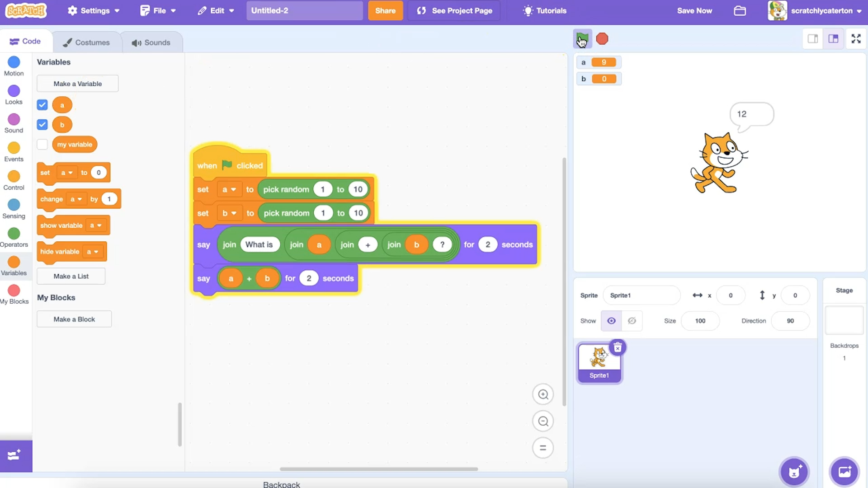Hide the sprite with crossed-eye icon
Screen dimensions: 868x488
pyautogui.click(x=632, y=321)
